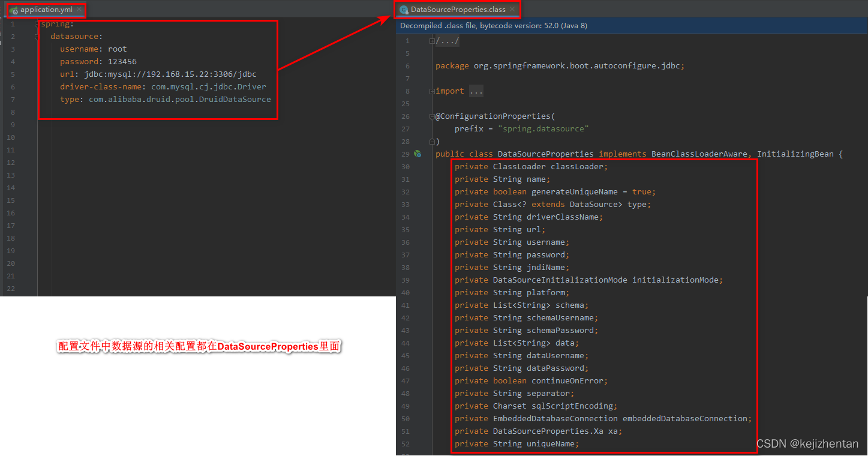This screenshot has height=456, width=868.
Task: Click the Decompiled .class file notification banner
Action: pos(632,26)
